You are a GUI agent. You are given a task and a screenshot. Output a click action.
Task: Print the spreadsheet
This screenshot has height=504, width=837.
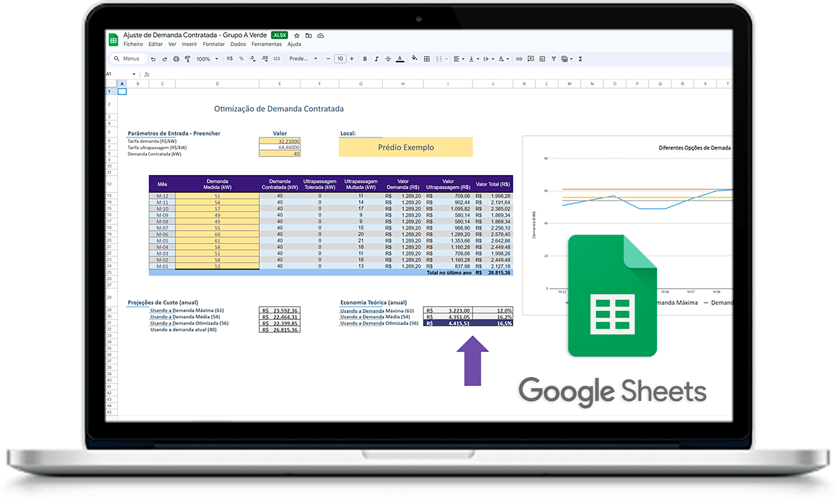tap(176, 59)
